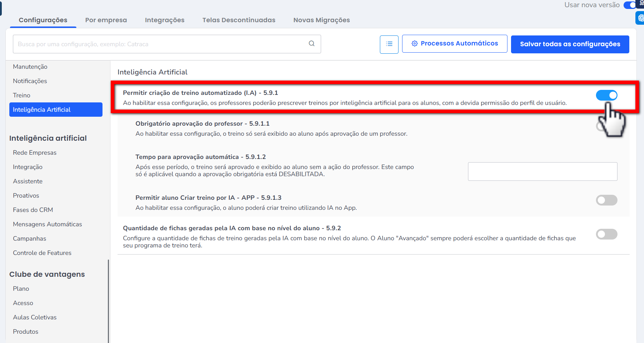Open Processos Automáticos
This screenshot has width=644, height=343.
(x=454, y=44)
